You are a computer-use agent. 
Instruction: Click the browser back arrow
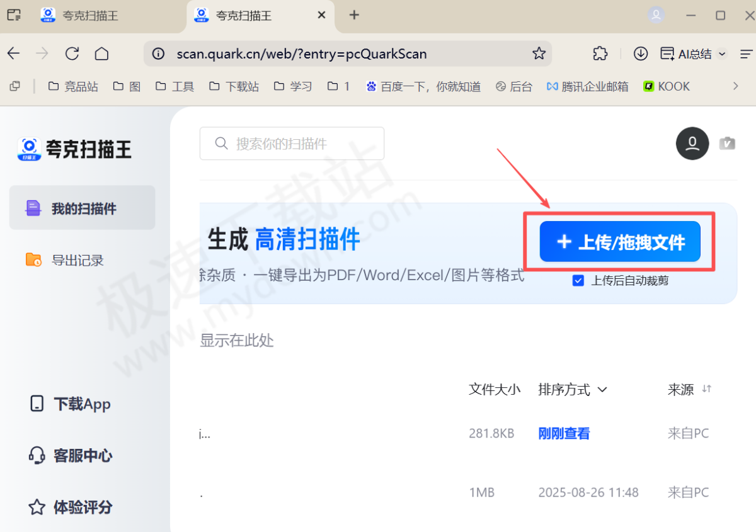(14, 54)
